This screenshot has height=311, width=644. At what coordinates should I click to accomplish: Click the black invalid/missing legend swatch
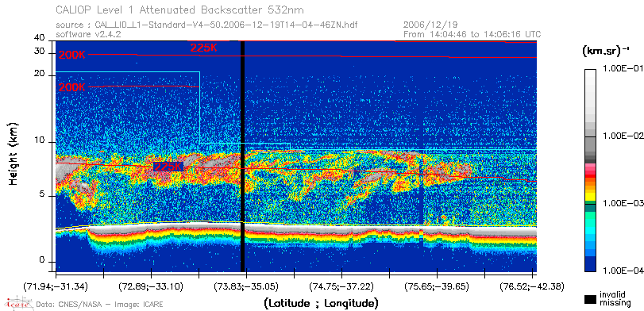point(590,300)
